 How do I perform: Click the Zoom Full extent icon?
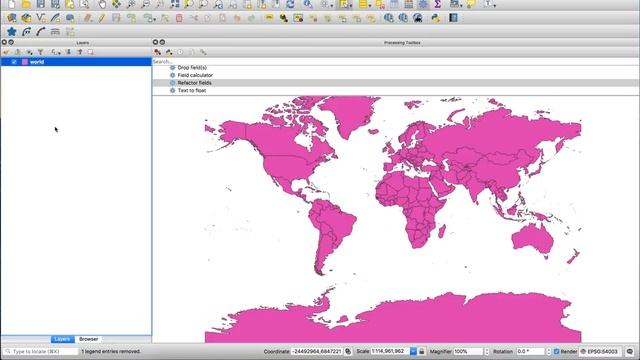[x=175, y=4]
